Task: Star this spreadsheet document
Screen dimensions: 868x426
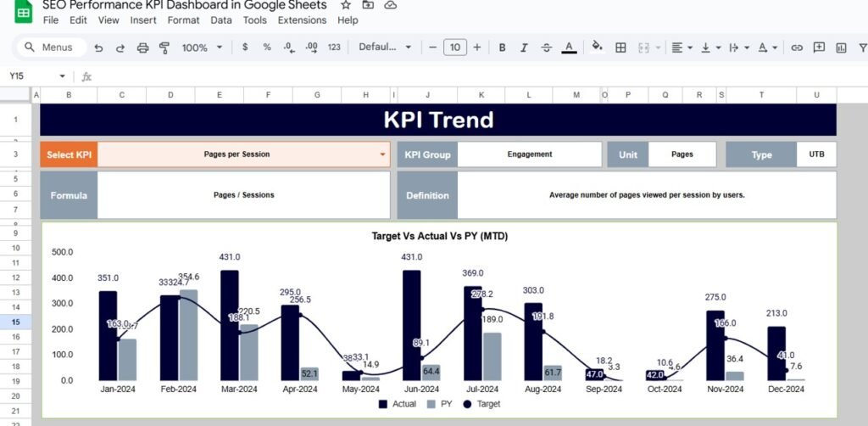Action: tap(345, 5)
